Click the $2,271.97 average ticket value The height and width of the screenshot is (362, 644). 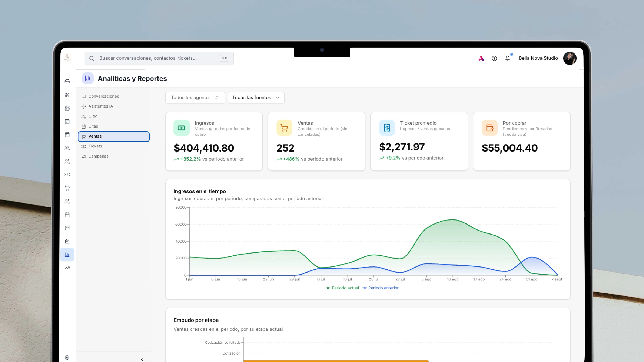tap(402, 147)
